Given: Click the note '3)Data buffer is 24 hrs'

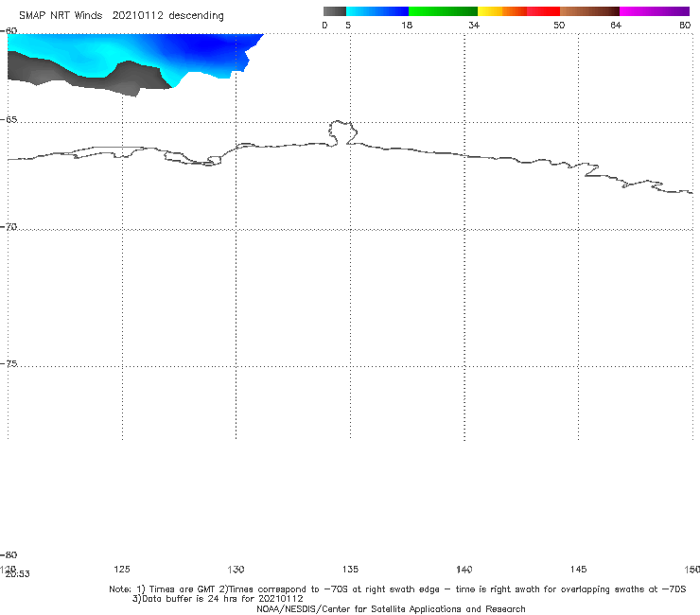Looking at the screenshot, I should tap(218, 599).
